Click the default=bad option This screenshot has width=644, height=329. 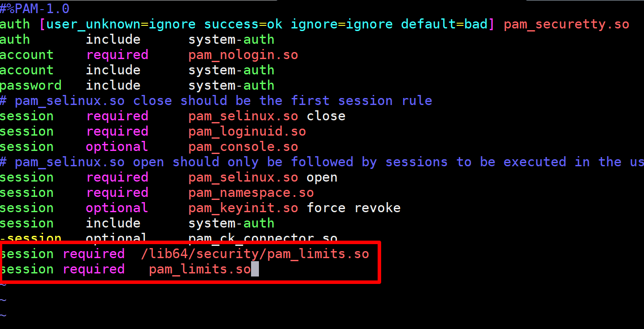point(444,24)
